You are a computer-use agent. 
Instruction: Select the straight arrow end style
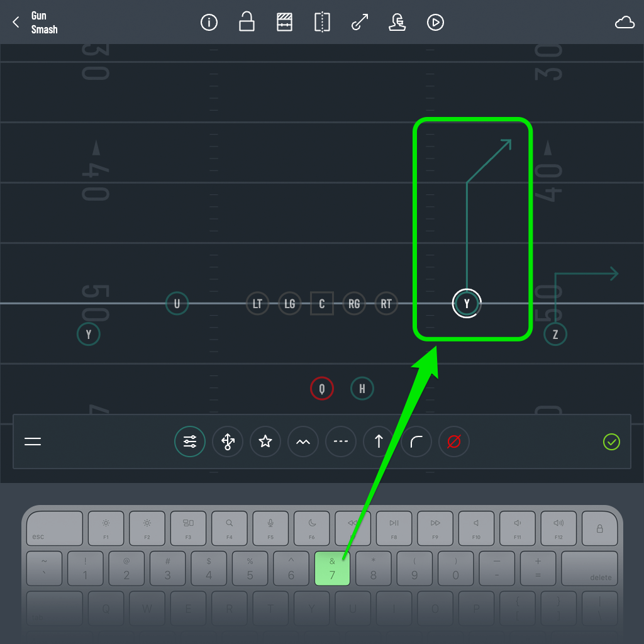tap(379, 441)
